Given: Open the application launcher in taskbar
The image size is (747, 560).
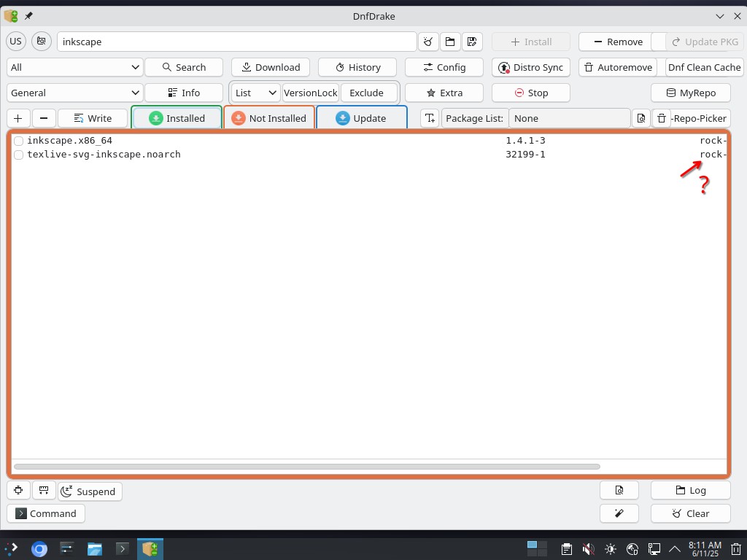Looking at the screenshot, I should click(x=12, y=549).
